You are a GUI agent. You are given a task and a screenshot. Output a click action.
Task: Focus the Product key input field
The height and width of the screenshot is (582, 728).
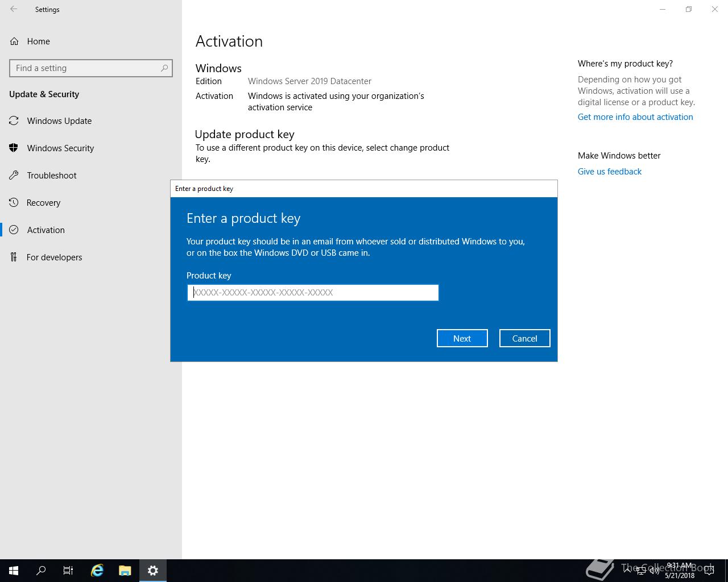[x=313, y=293]
